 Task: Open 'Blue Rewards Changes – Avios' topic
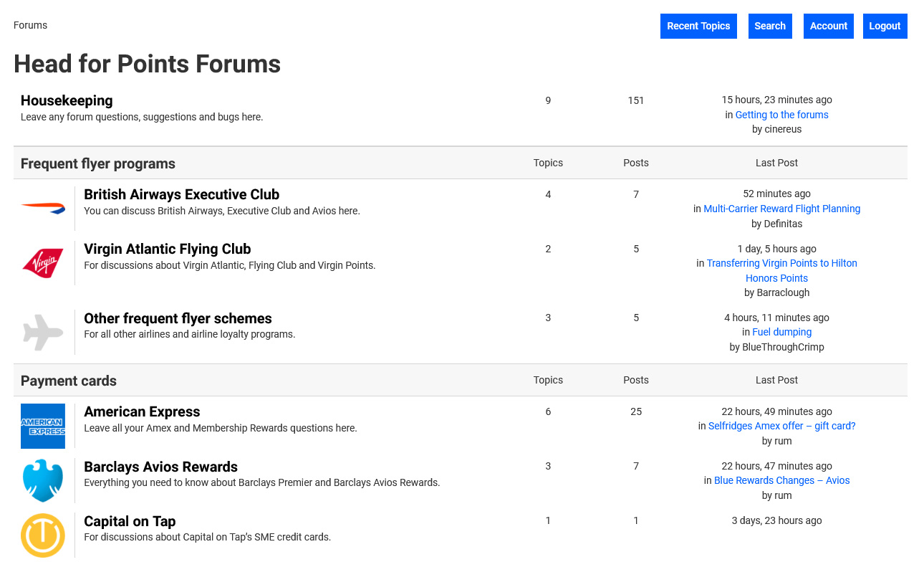point(781,480)
